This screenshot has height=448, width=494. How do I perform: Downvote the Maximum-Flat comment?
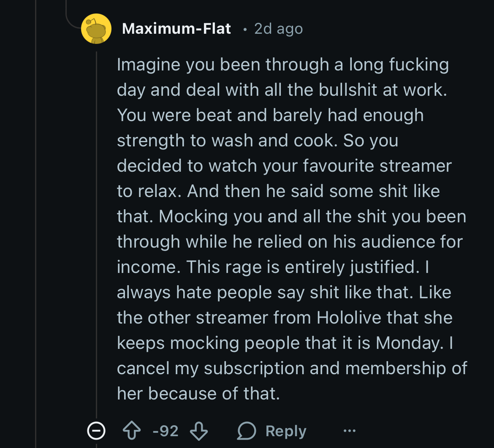pyautogui.click(x=199, y=431)
